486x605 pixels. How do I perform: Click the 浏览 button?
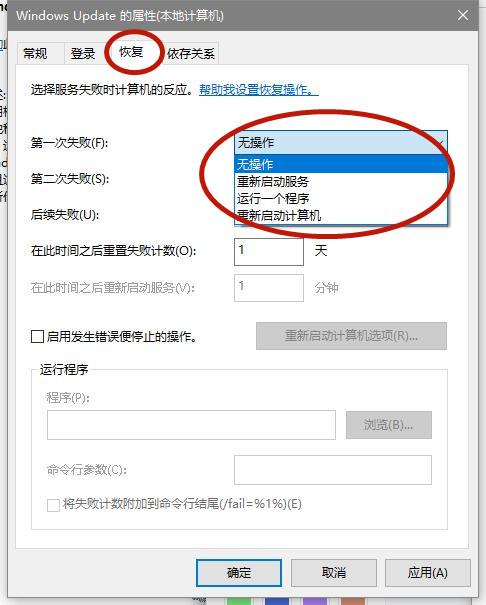389,425
